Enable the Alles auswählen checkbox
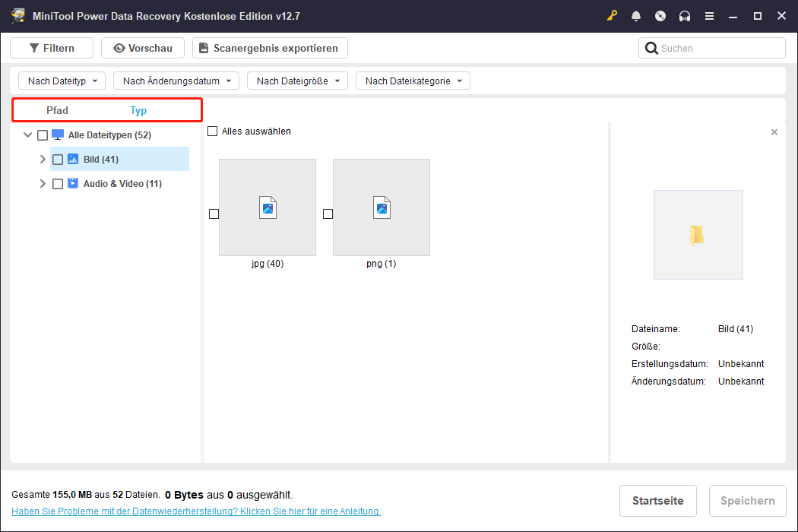The width and height of the screenshot is (798, 532). tap(211, 131)
